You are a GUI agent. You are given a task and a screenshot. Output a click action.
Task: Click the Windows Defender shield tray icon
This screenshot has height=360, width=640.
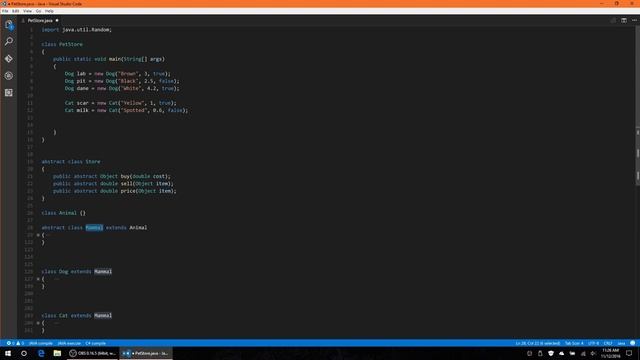[551, 353]
